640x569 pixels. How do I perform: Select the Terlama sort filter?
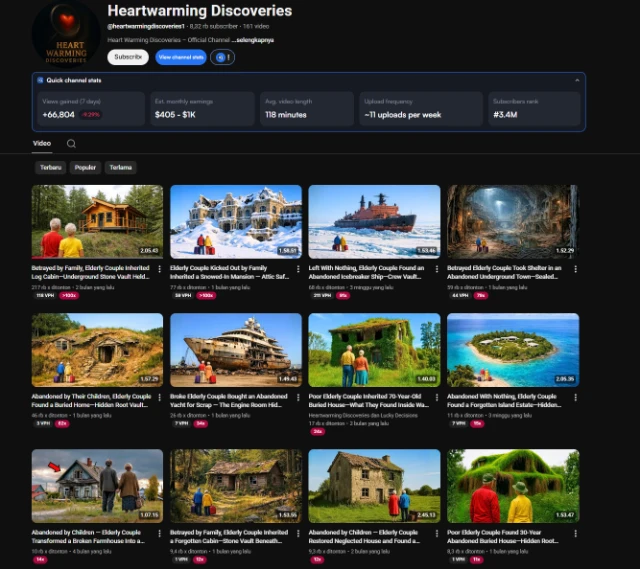tap(121, 167)
